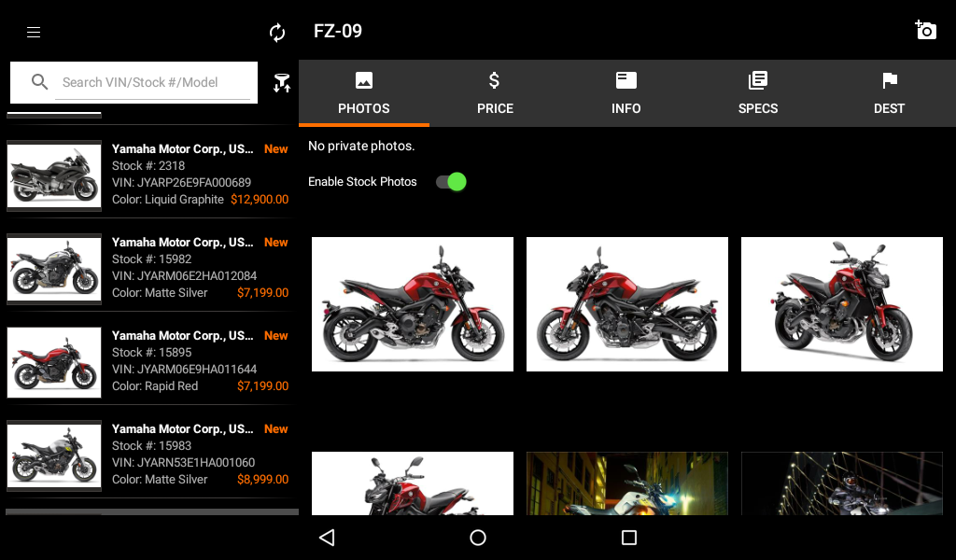Image resolution: width=956 pixels, height=560 pixels.
Task: Select listing with Stock # 2318
Action: 150,175
